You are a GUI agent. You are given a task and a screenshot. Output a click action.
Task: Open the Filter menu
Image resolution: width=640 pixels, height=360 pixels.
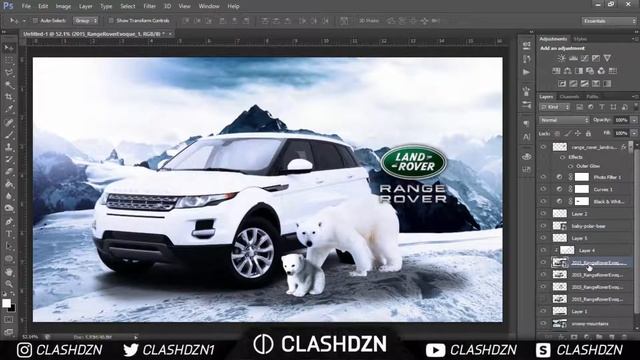tap(149, 6)
